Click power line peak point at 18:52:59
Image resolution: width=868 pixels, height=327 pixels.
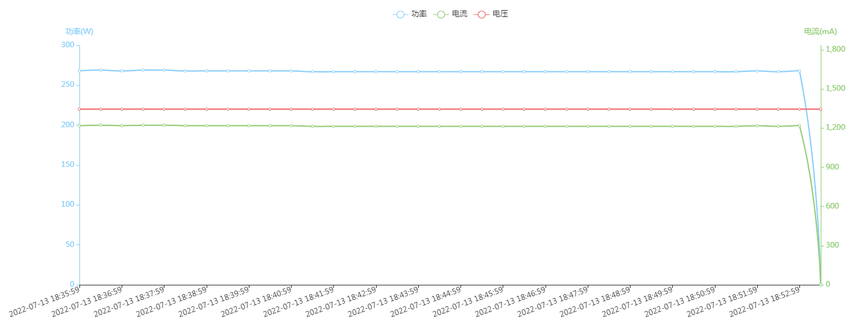[799, 71]
